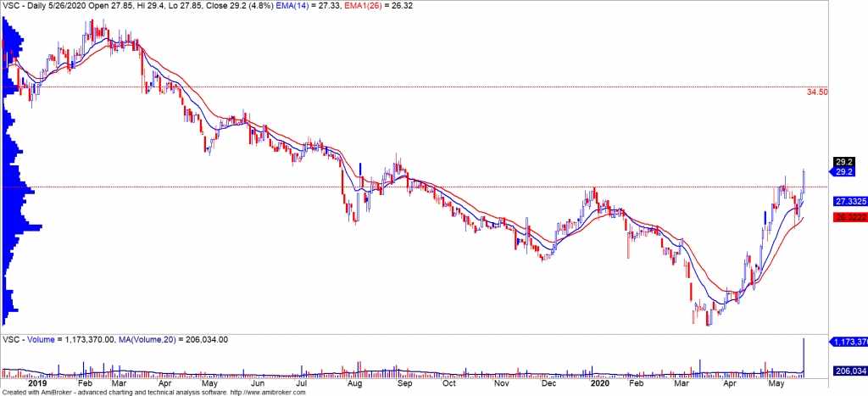This screenshot has height=396, width=868.
Task: Select Nov on the date axis
Action: tap(500, 382)
